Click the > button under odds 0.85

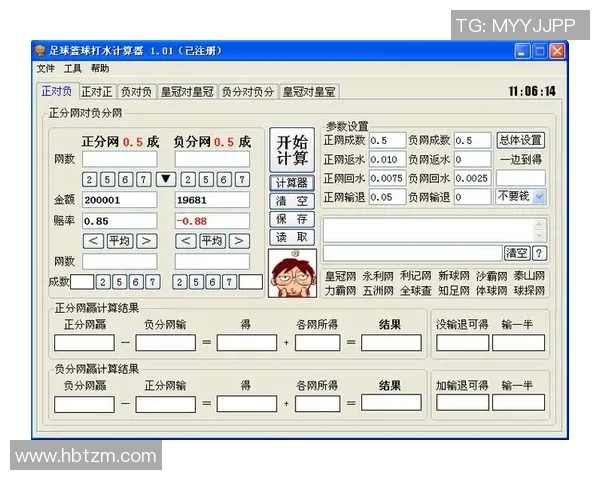point(147,241)
